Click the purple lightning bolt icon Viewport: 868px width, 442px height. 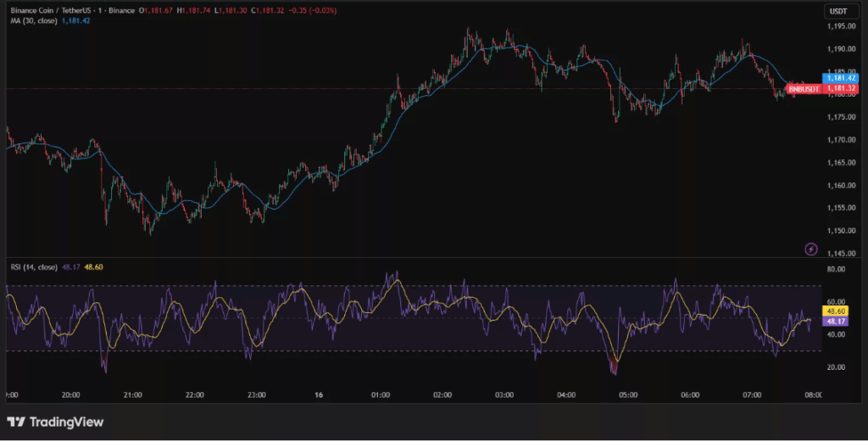coord(811,249)
